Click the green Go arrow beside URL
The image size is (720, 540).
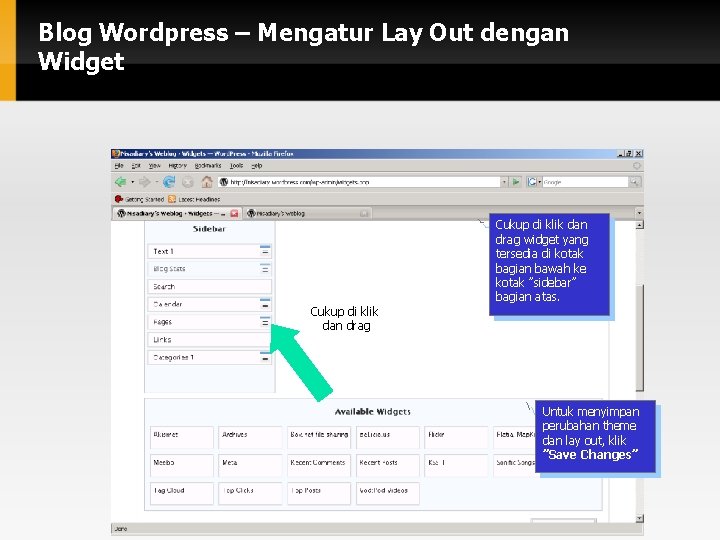(516, 182)
